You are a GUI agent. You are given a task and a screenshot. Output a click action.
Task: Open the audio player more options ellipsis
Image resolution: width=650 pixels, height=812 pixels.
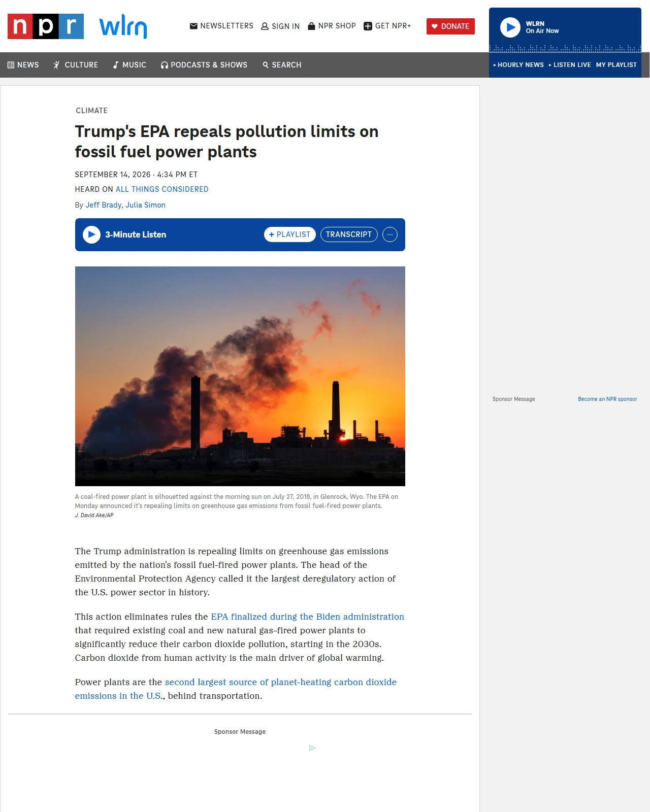coord(390,234)
